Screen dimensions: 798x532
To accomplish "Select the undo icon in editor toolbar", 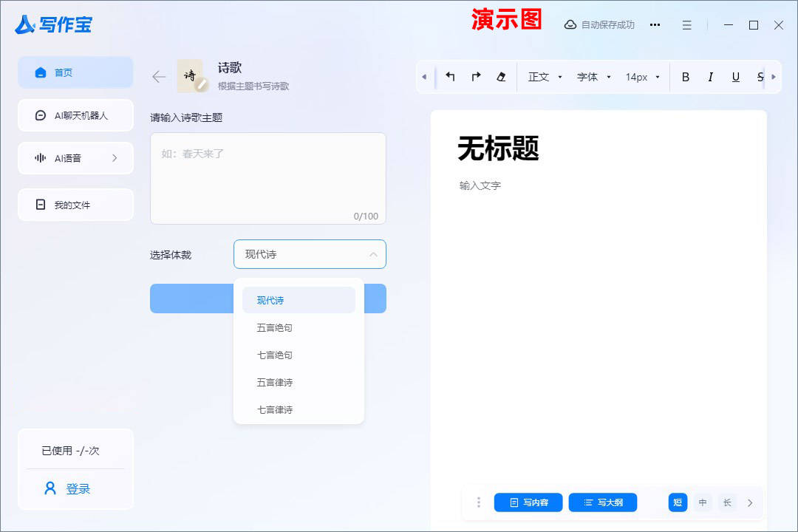I will click(451, 77).
